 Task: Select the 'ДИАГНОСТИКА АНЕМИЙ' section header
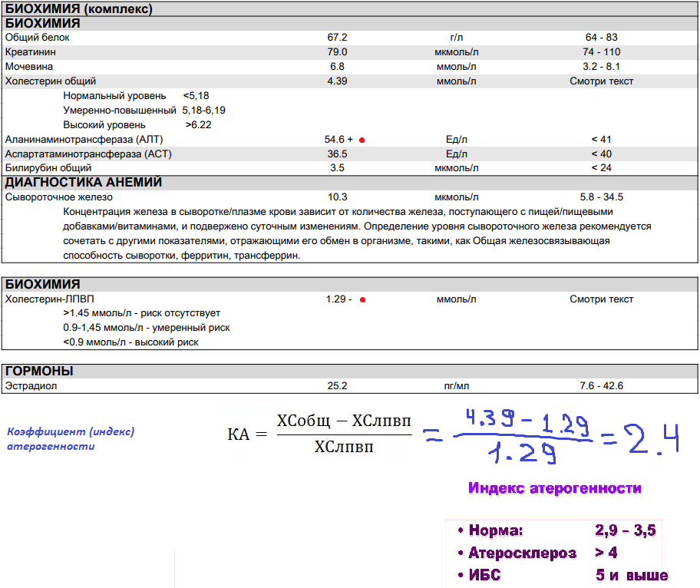(84, 183)
